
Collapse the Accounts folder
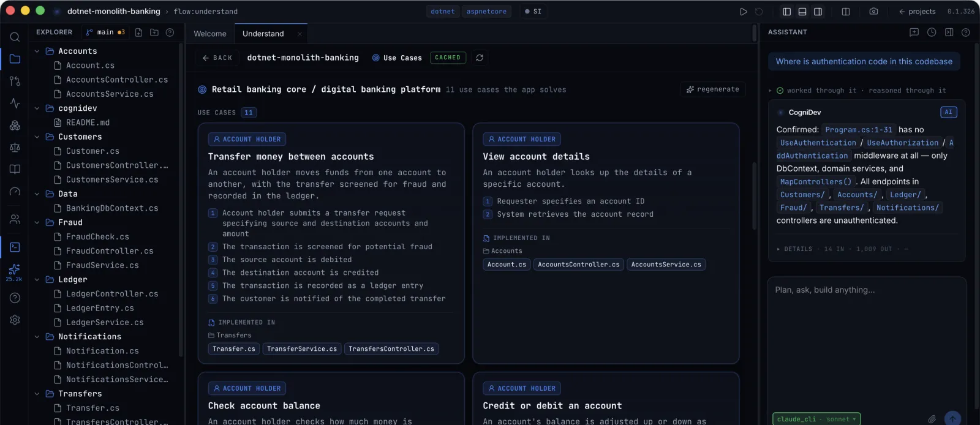(37, 51)
